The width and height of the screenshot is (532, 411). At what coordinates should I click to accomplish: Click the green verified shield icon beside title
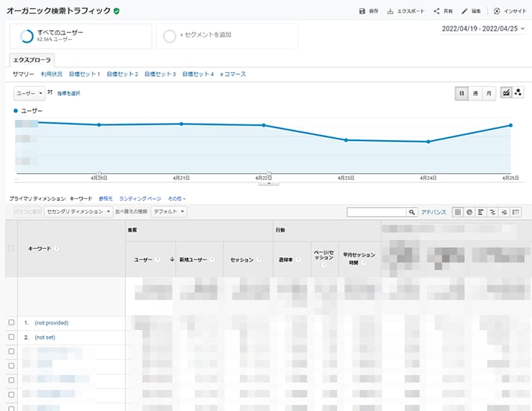coord(116,11)
